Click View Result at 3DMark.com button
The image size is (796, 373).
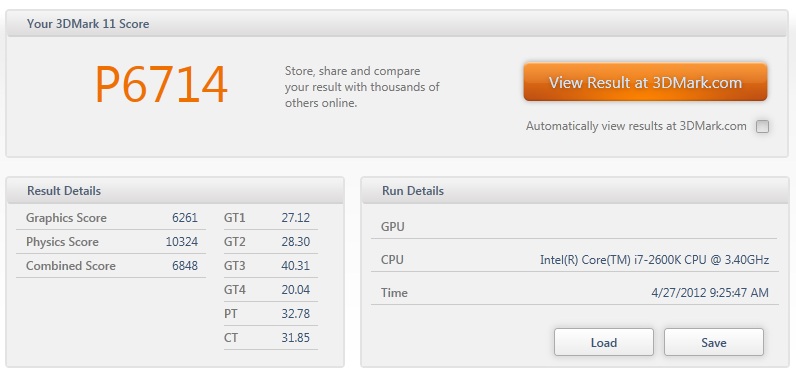645,82
